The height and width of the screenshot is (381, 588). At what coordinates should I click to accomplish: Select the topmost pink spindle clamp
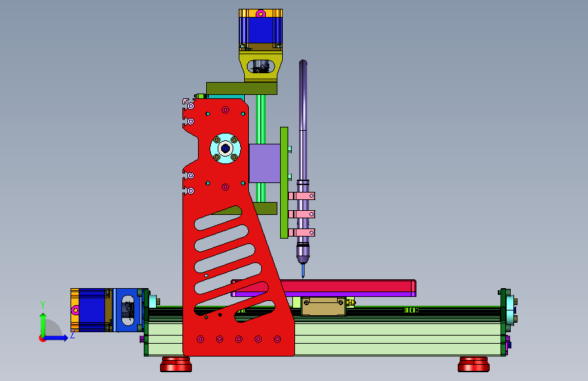(x=302, y=196)
